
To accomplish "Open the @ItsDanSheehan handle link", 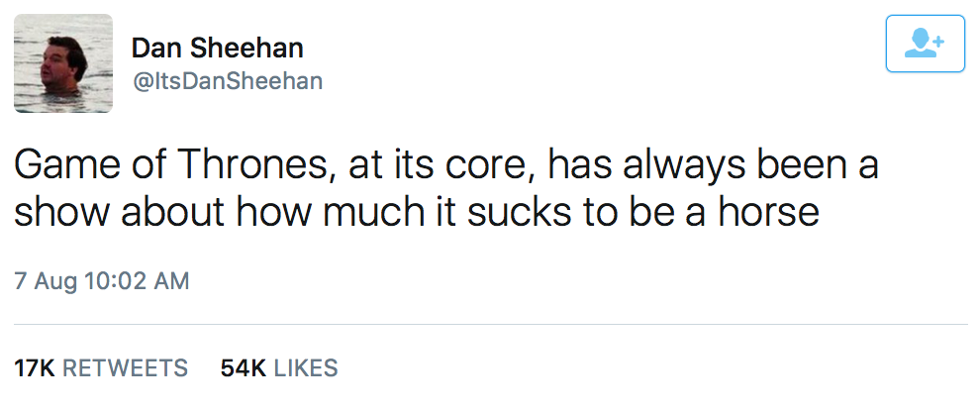I will pos(227,81).
